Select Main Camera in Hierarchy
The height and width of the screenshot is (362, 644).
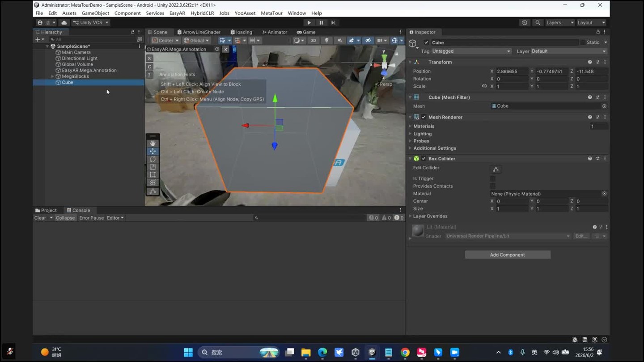point(76,52)
